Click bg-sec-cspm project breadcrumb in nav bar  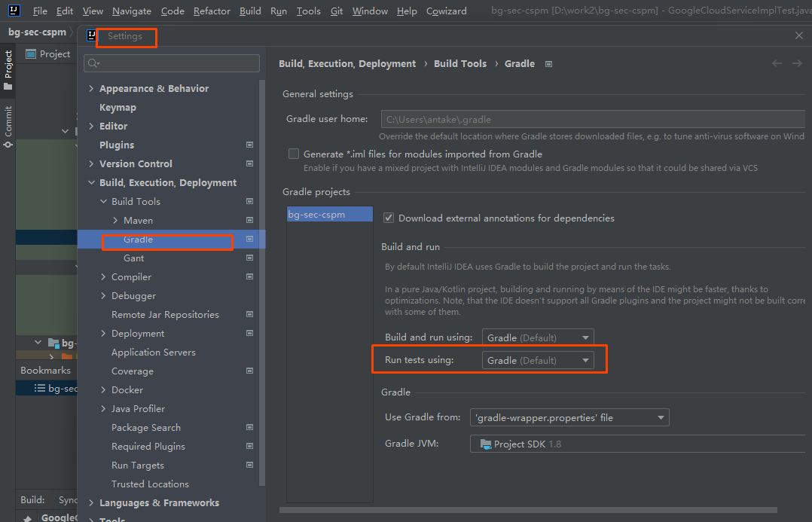click(x=38, y=32)
